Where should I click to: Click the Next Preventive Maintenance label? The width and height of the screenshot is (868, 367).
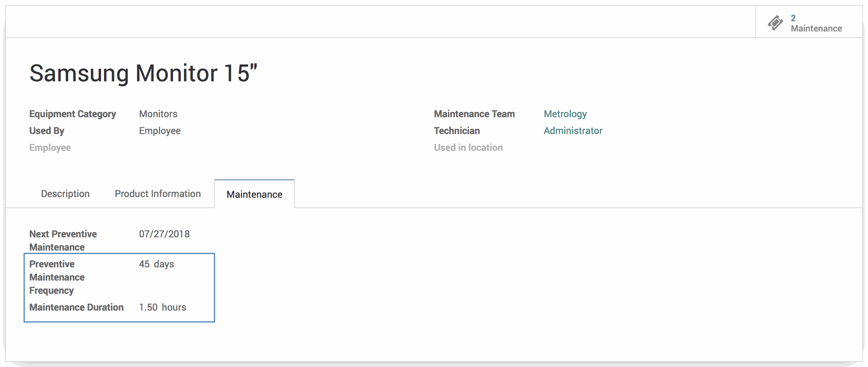point(63,241)
